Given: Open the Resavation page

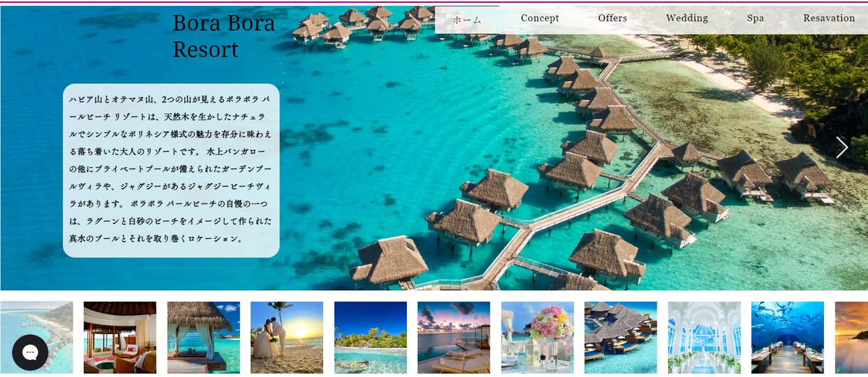Looking at the screenshot, I should (829, 18).
